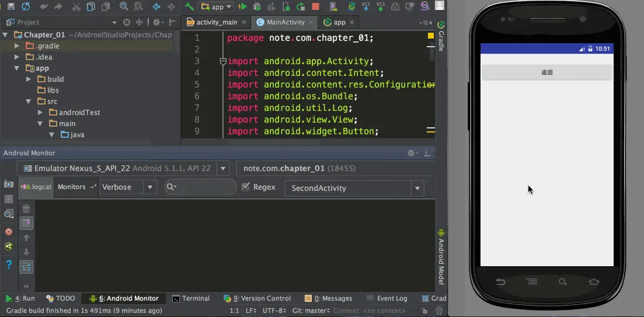Screen dimensions: 644x317
Task: Select the logcat tab
Action: (37, 187)
